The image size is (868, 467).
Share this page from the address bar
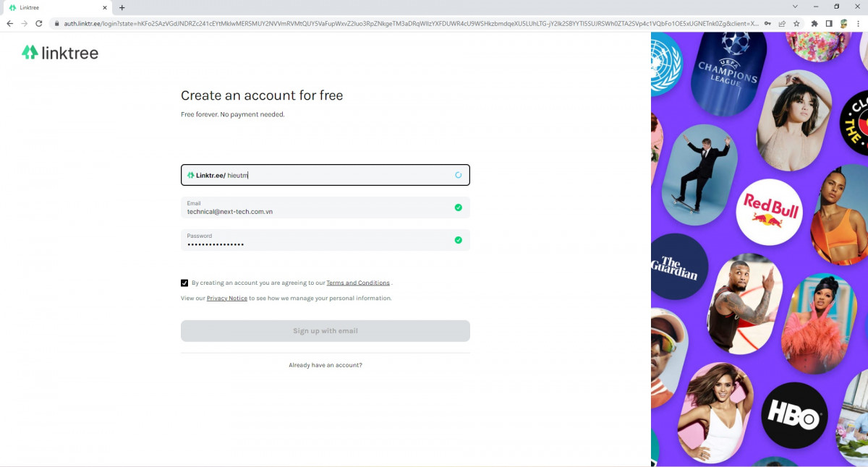(x=782, y=23)
